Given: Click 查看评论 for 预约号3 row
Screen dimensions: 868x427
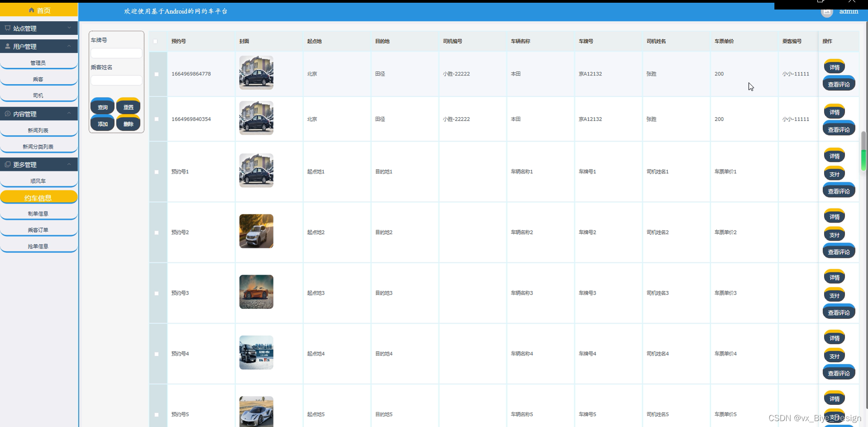Looking at the screenshot, I should coord(839,312).
